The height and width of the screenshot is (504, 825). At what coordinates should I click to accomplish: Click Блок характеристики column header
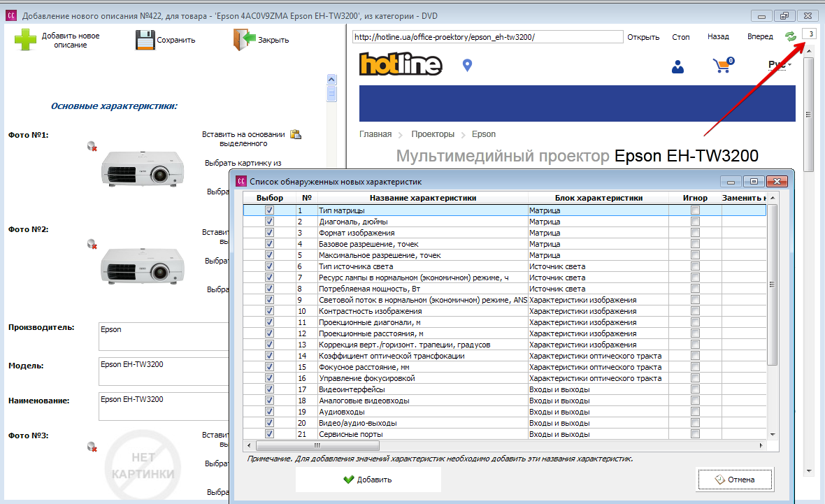[x=598, y=198]
